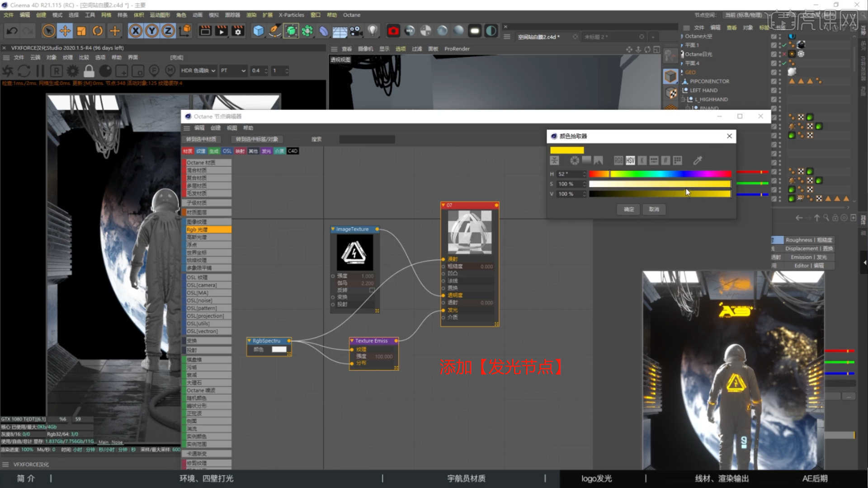868x488 pixels.
Task: Click the Octane lock resolution padlock icon
Action: click(x=89, y=71)
